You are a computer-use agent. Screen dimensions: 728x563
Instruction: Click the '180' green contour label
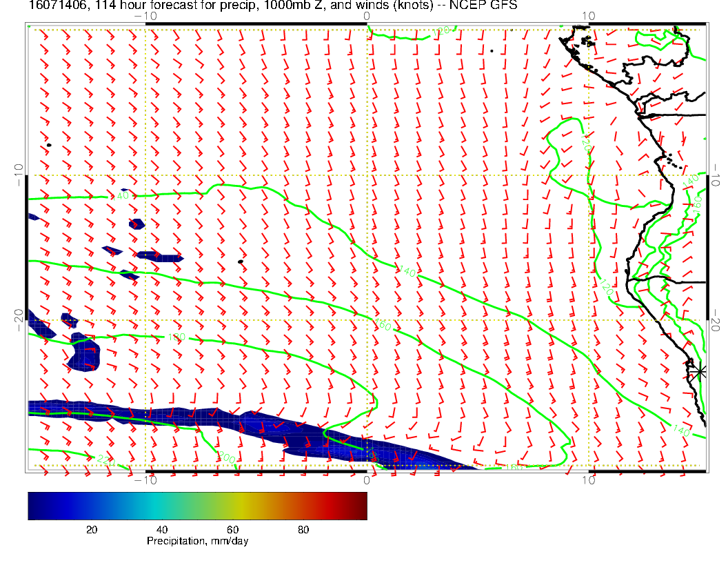coord(176,337)
